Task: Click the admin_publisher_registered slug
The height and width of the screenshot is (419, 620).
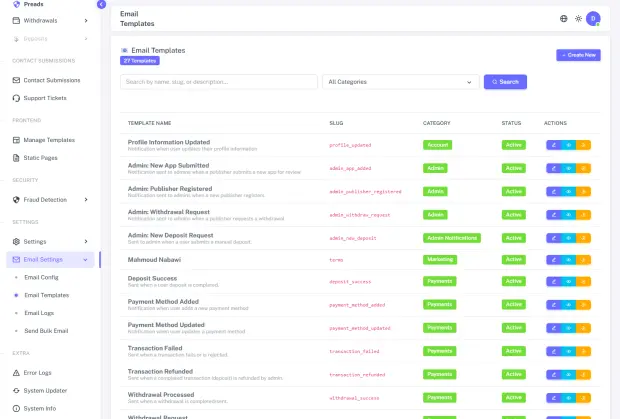Action: click(365, 192)
